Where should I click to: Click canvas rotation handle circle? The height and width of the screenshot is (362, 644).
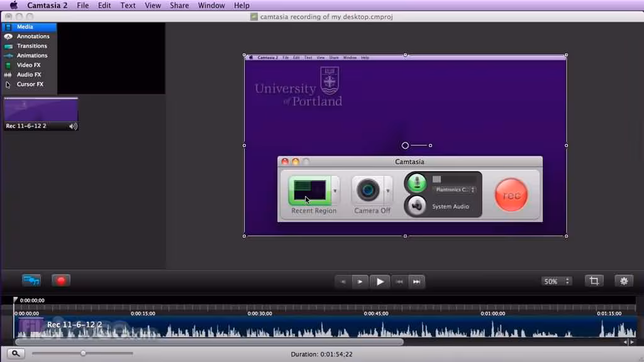pos(405,146)
